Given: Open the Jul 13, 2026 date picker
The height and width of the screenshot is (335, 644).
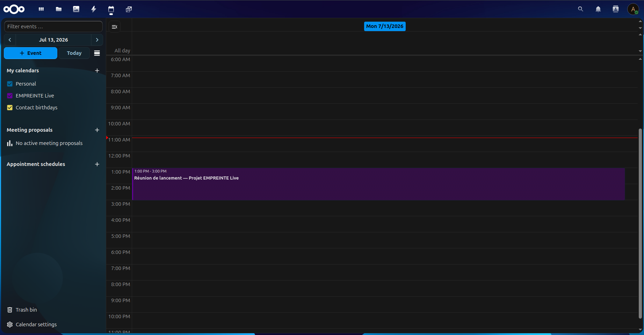Looking at the screenshot, I should point(53,40).
